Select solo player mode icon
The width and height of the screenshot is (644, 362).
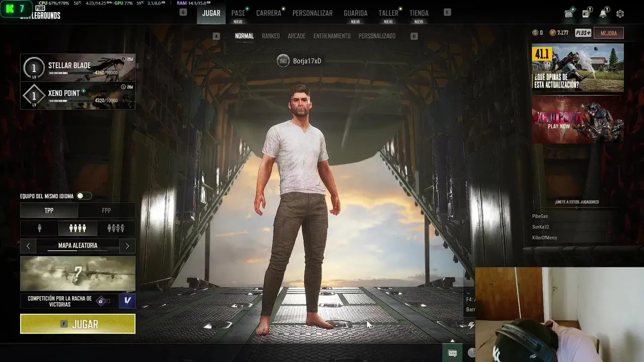click(40, 228)
